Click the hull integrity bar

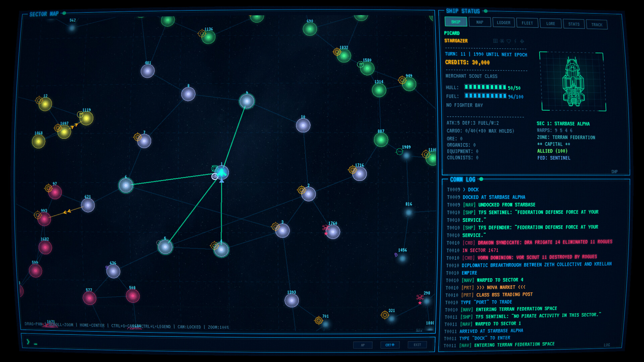pyautogui.click(x=485, y=87)
